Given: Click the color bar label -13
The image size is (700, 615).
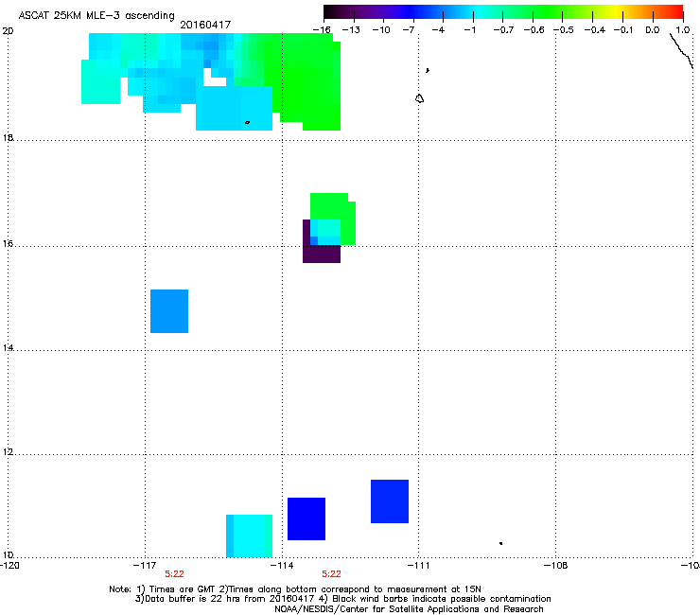Looking at the screenshot, I should [351, 30].
